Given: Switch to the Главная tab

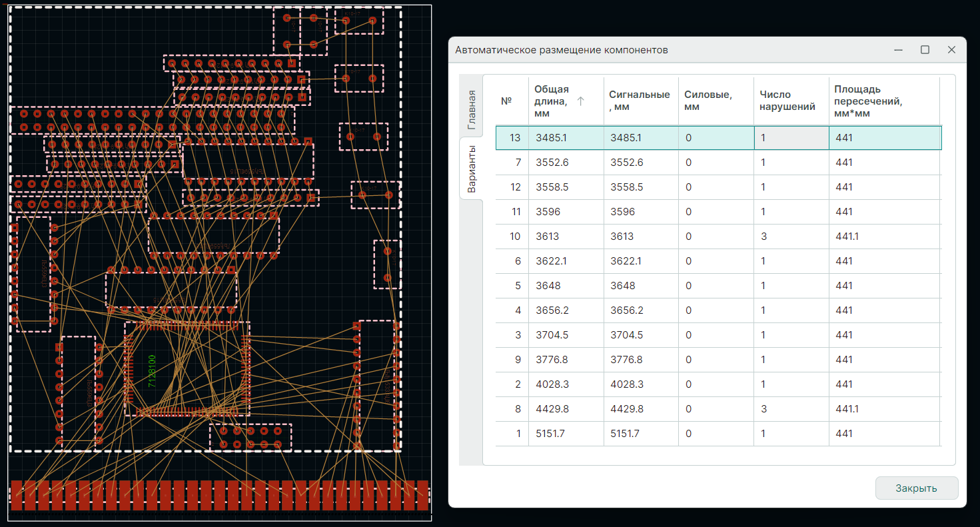Looking at the screenshot, I should pyautogui.click(x=472, y=109).
